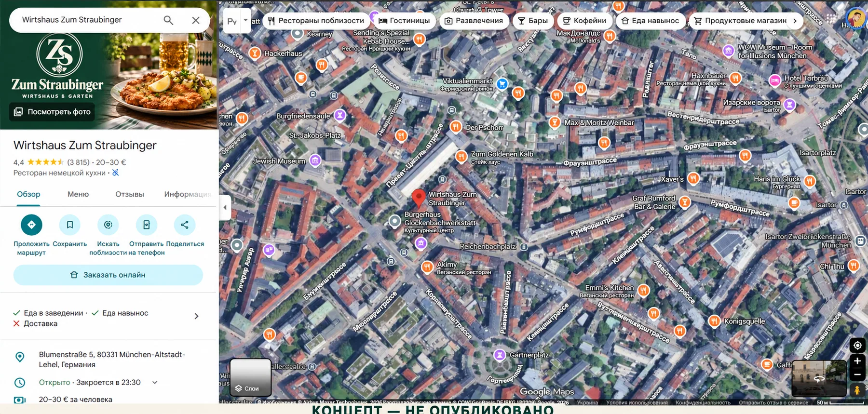Open the Hotel Torbräu pink hotel pin
The width and height of the screenshot is (868, 414).
tap(775, 80)
